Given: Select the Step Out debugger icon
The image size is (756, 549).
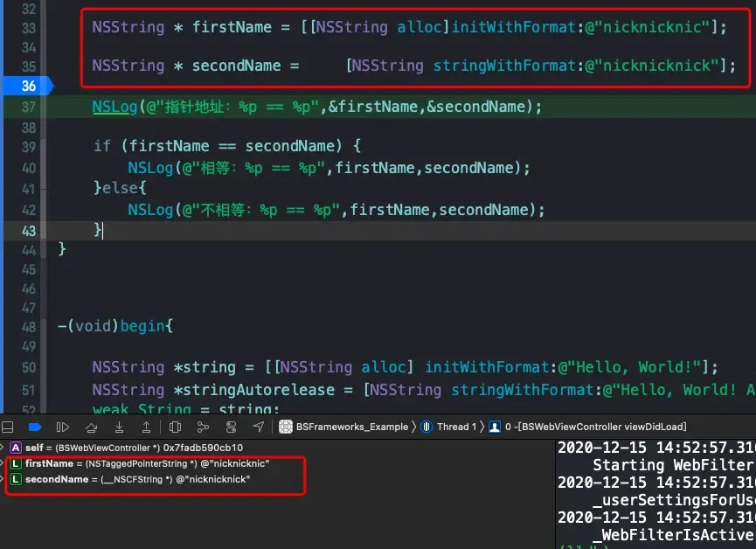Looking at the screenshot, I should pos(146,427).
